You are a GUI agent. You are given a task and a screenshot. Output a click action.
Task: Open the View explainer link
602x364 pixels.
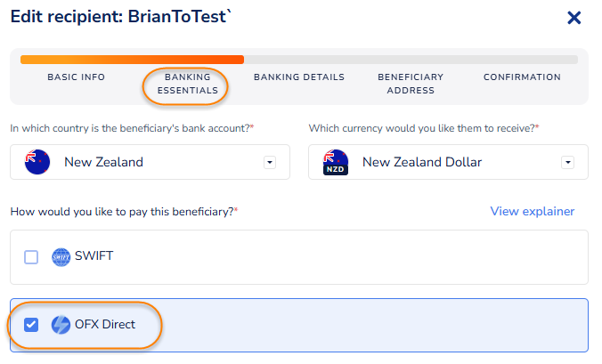click(532, 212)
